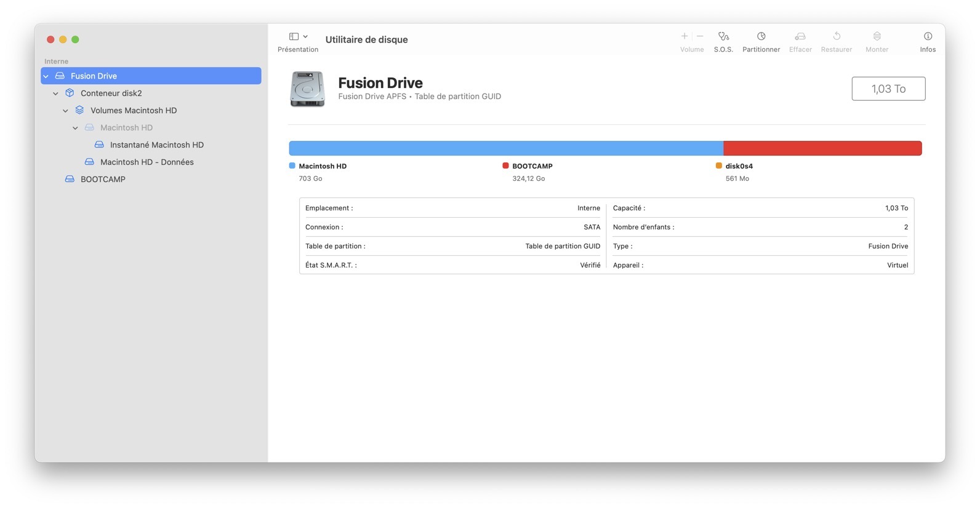Click 'Fusion Drive APFS • Table de partition GUID' subtitle
980x508 pixels.
420,97
